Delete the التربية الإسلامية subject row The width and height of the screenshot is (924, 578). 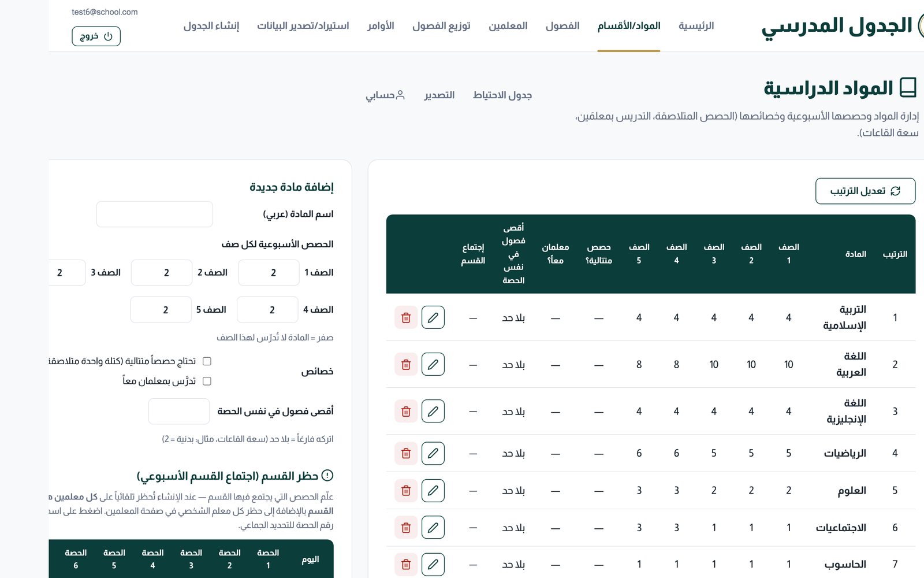pyautogui.click(x=406, y=317)
